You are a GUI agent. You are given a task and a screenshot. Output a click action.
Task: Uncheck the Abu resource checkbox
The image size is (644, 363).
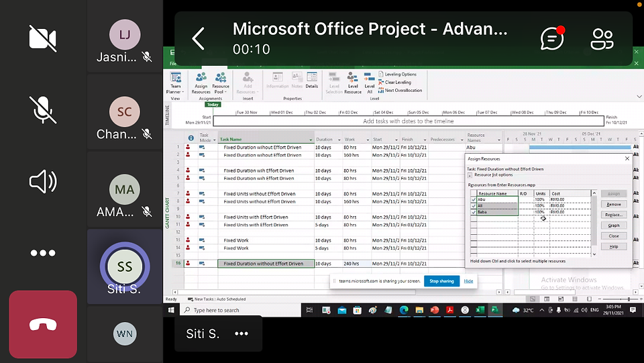(x=474, y=199)
